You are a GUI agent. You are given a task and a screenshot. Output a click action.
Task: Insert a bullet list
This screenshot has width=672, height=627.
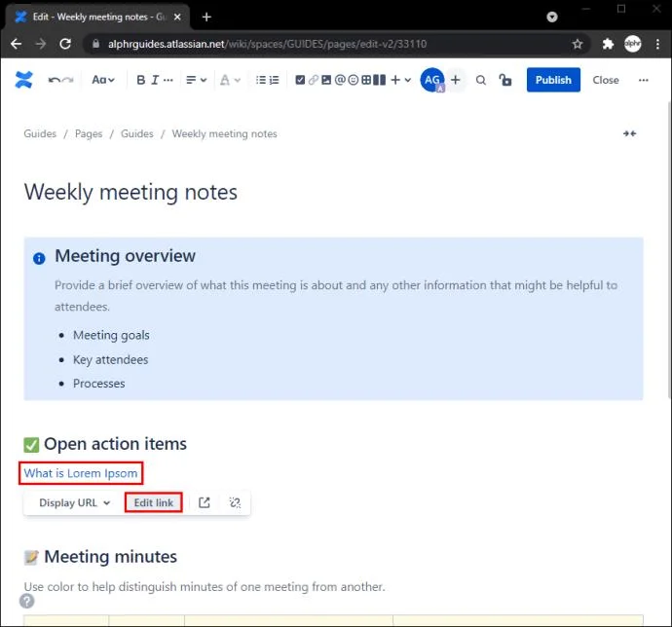pos(260,80)
